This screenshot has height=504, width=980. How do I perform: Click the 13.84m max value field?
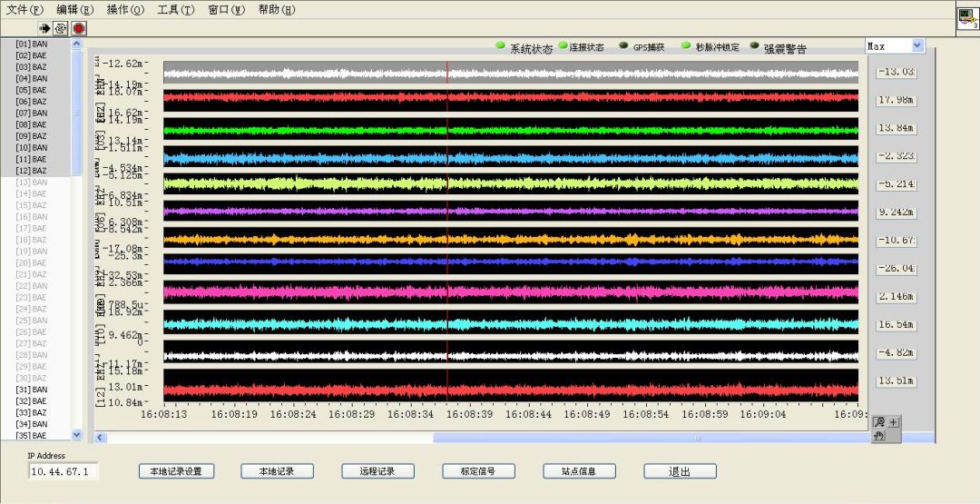tap(897, 128)
